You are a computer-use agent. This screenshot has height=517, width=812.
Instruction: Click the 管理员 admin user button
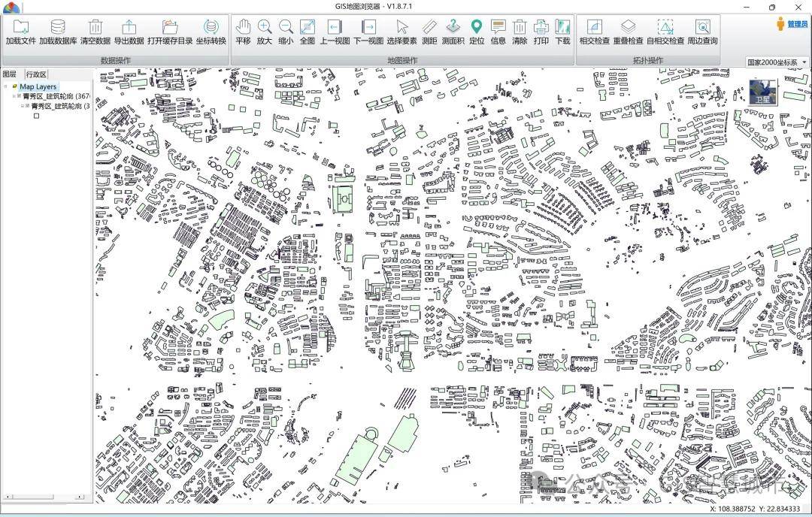pyautogui.click(x=792, y=24)
